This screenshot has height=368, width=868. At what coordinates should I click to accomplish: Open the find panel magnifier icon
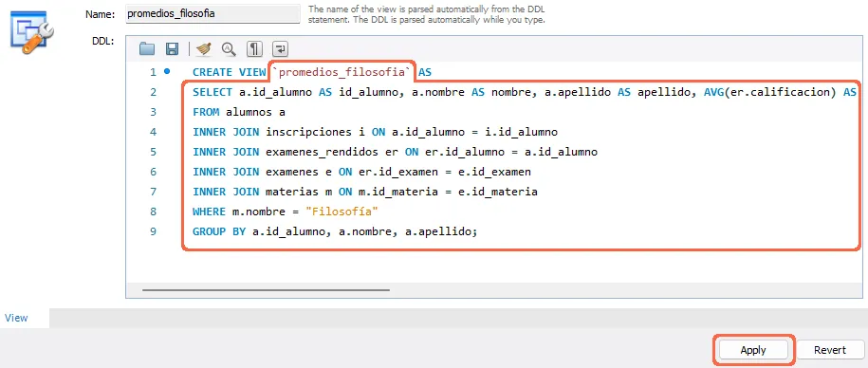pyautogui.click(x=229, y=48)
